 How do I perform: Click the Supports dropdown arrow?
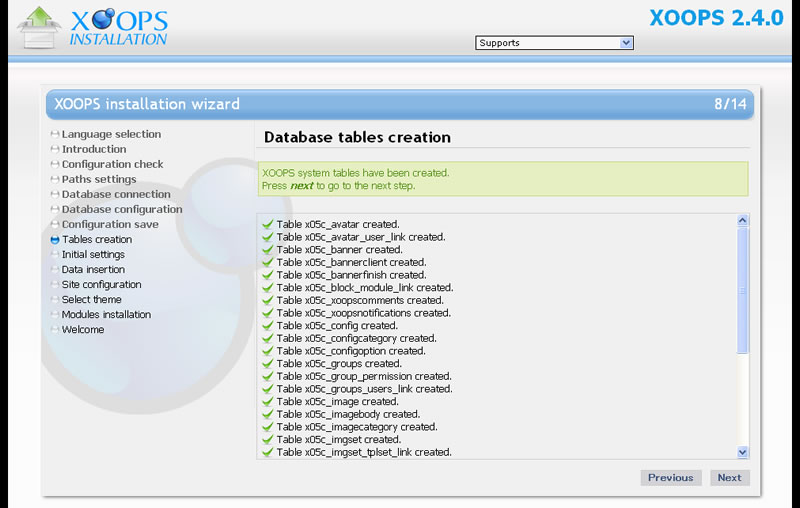(x=626, y=43)
